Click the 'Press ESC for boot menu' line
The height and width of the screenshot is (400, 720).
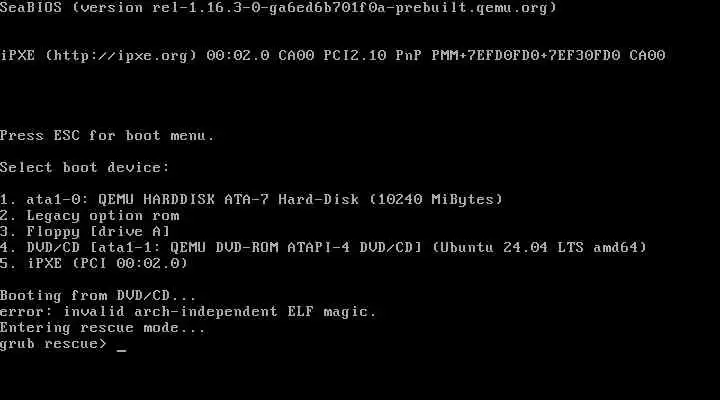(107, 136)
